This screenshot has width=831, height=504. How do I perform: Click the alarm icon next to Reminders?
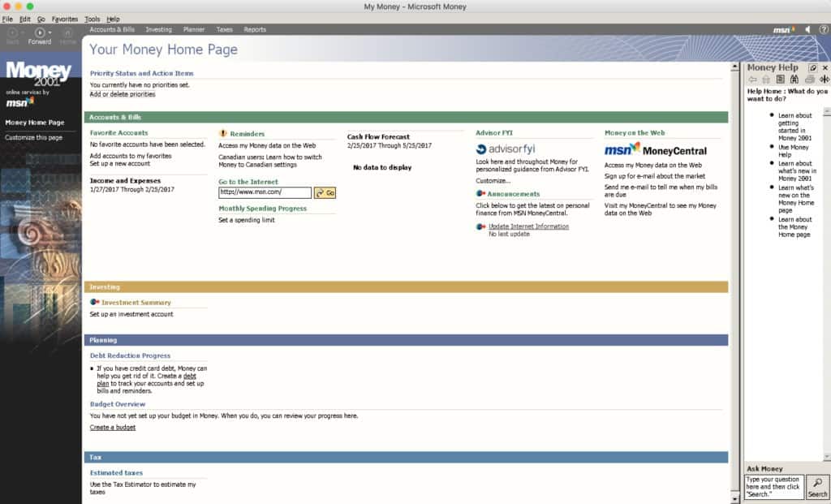[225, 133]
